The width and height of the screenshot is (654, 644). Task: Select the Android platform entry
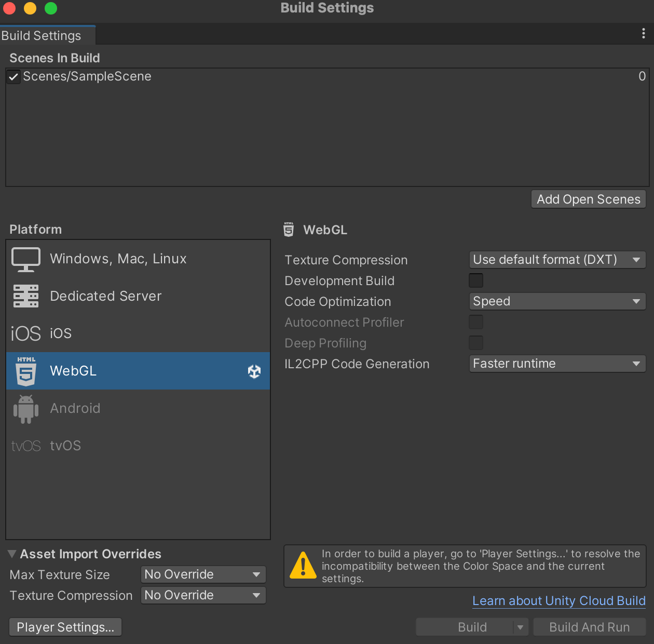(x=138, y=408)
